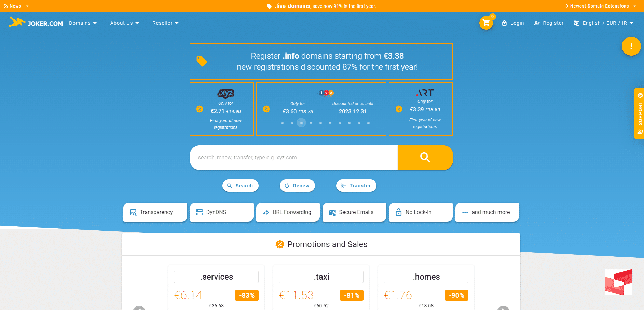Click the Promotions and Sales heading
644x310 pixels.
tap(327, 244)
